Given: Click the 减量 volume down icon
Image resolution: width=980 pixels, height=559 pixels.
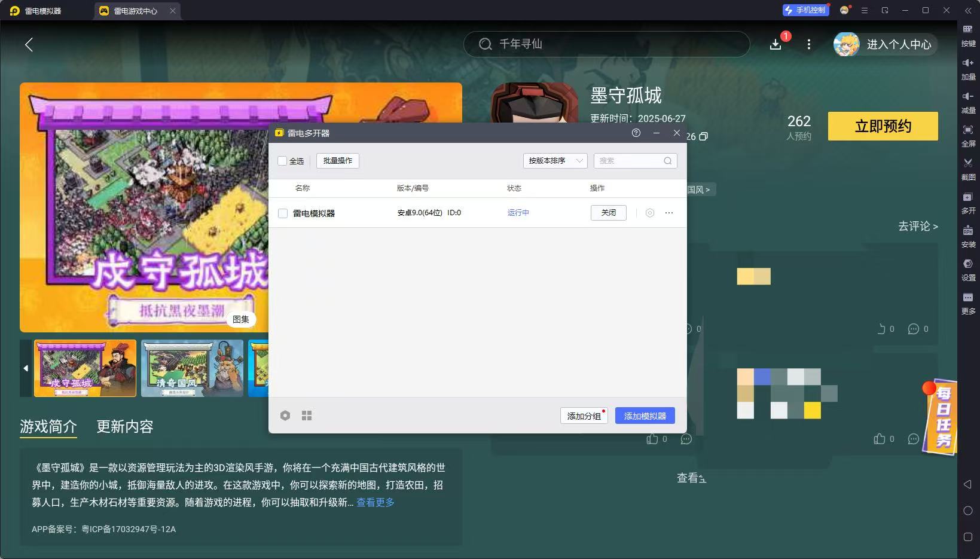Looking at the screenshot, I should pos(968,97).
